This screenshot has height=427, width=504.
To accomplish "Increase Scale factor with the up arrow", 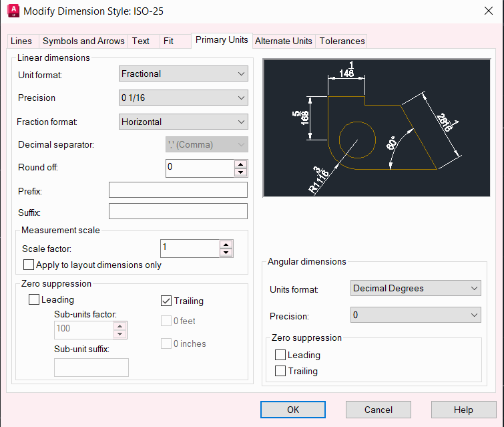I will pyautogui.click(x=226, y=245).
